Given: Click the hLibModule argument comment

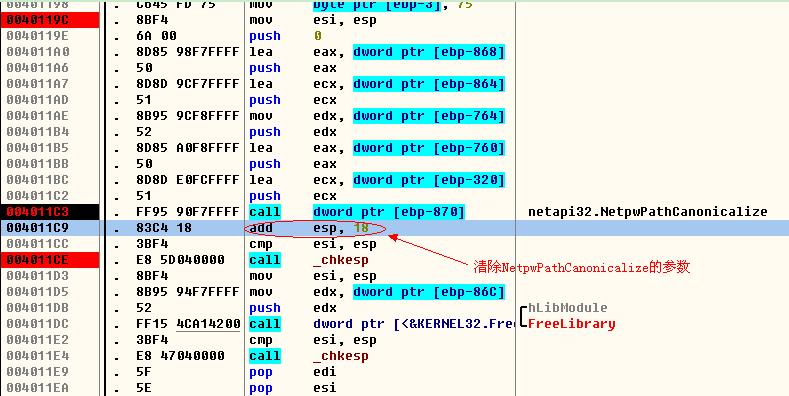Looking at the screenshot, I should (568, 307).
